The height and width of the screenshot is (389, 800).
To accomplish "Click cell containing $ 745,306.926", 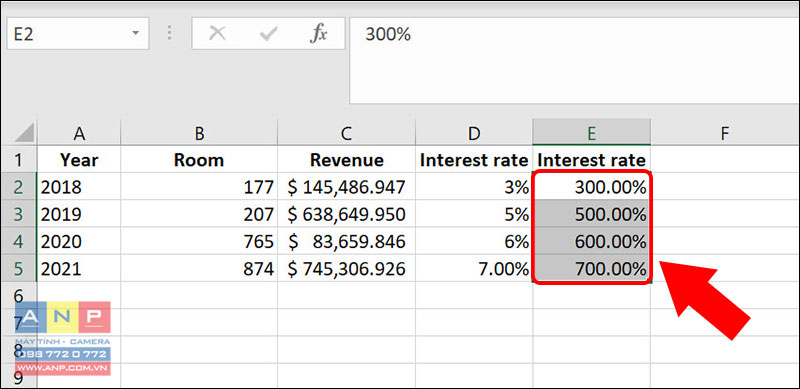I will pos(346,269).
